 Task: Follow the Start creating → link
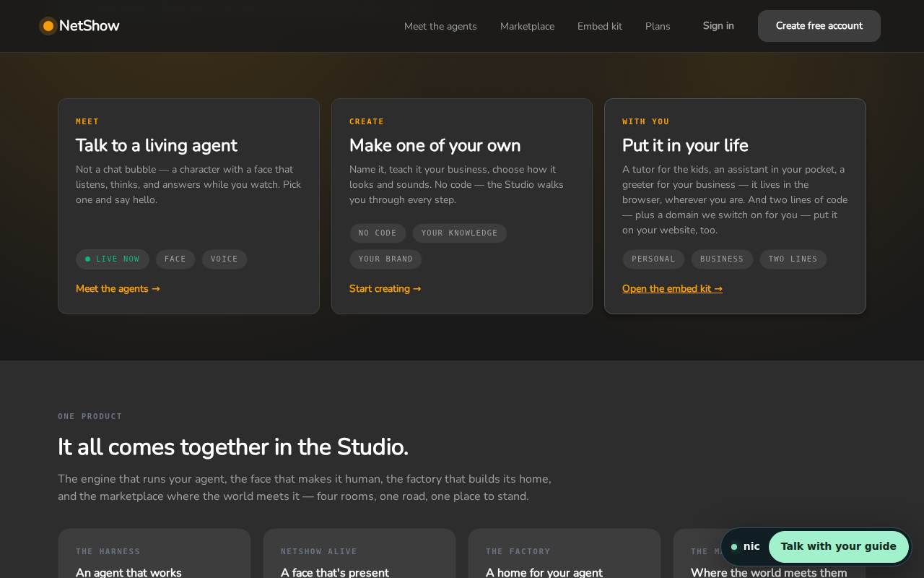pyautogui.click(x=385, y=288)
